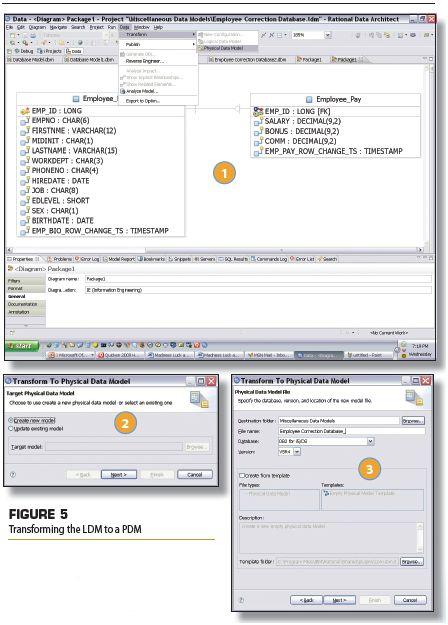Screen dimensions: 448x625
Task: Click the help icon in Create new model dialog
Action: point(13,475)
